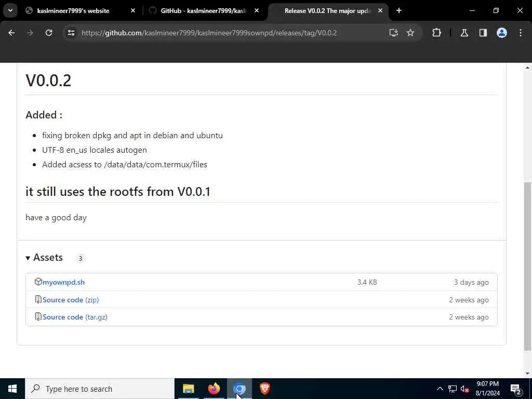
Task: Click 'UTF-8 en_us locales autogen' bullet
Action: (95, 150)
